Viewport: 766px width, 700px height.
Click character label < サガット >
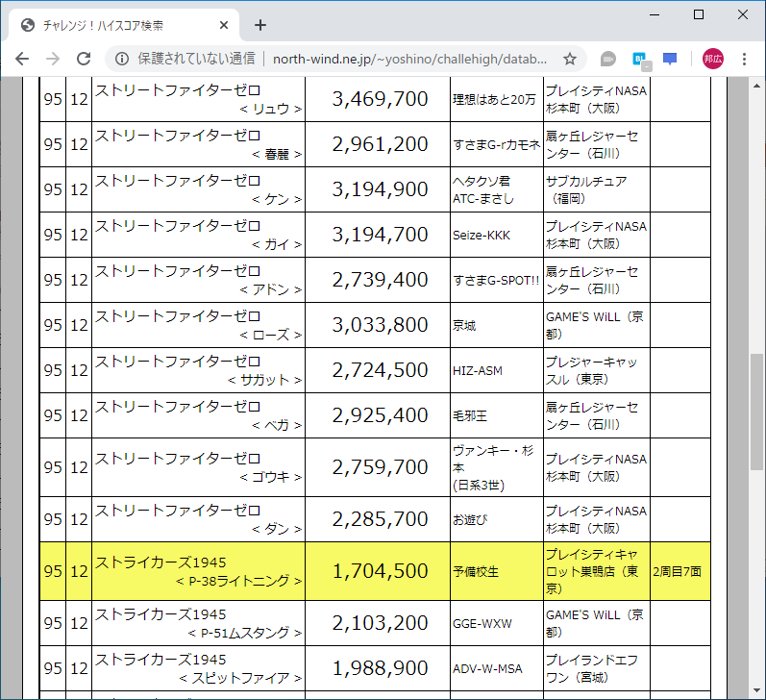(x=264, y=380)
